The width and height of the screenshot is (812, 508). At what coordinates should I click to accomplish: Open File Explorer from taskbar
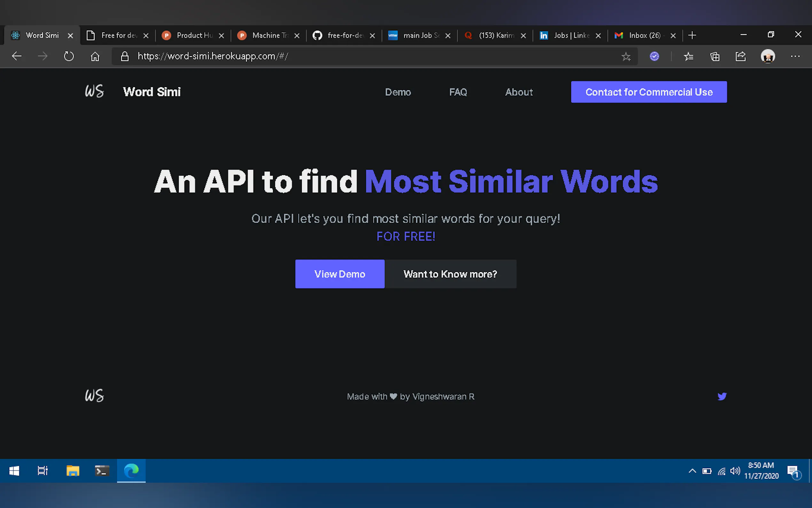point(73,471)
